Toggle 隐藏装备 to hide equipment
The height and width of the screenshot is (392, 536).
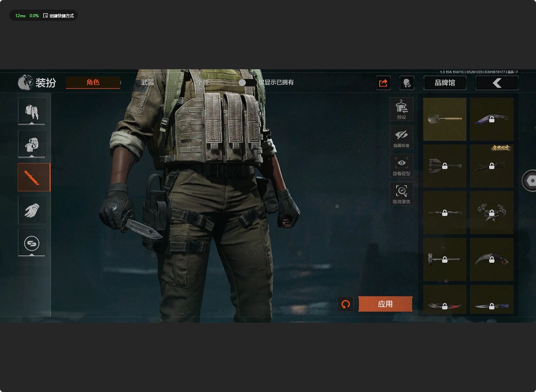coord(401,137)
